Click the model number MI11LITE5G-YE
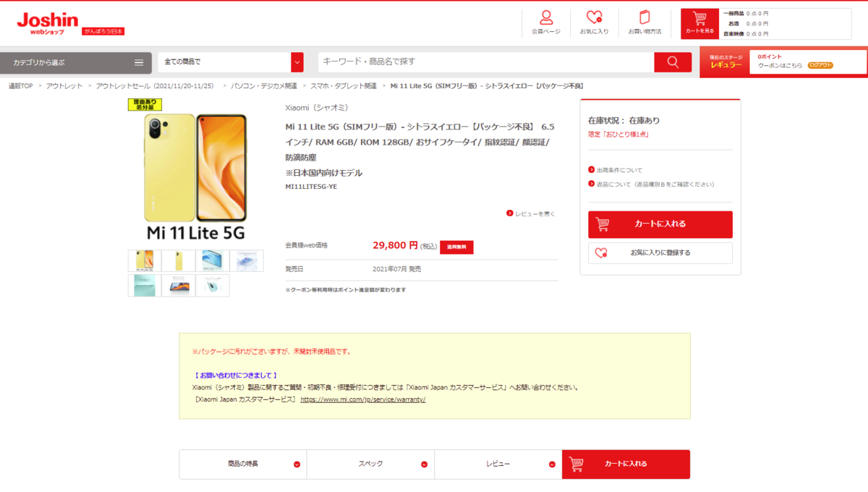 [x=311, y=187]
